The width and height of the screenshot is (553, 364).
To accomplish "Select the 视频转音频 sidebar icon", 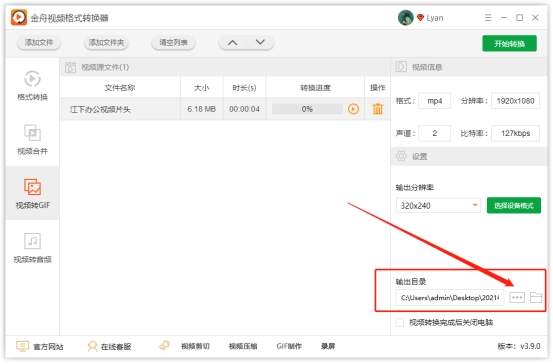I will click(32, 241).
